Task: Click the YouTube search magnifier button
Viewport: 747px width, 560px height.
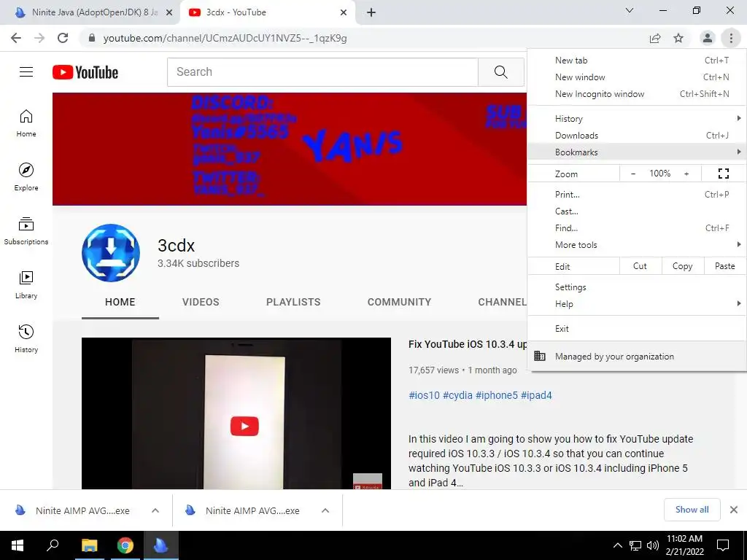Action: tap(500, 72)
